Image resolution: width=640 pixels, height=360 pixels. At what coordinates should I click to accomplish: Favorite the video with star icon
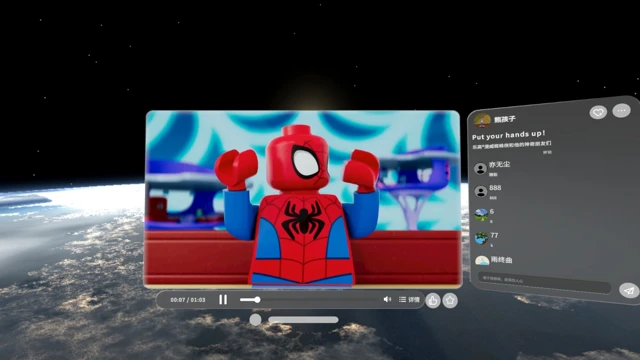pyautogui.click(x=450, y=301)
